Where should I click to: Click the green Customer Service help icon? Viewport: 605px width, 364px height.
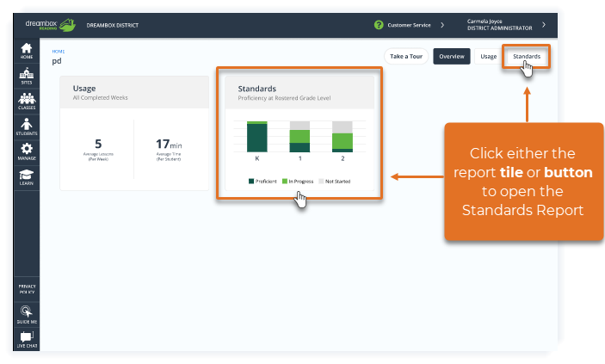379,25
